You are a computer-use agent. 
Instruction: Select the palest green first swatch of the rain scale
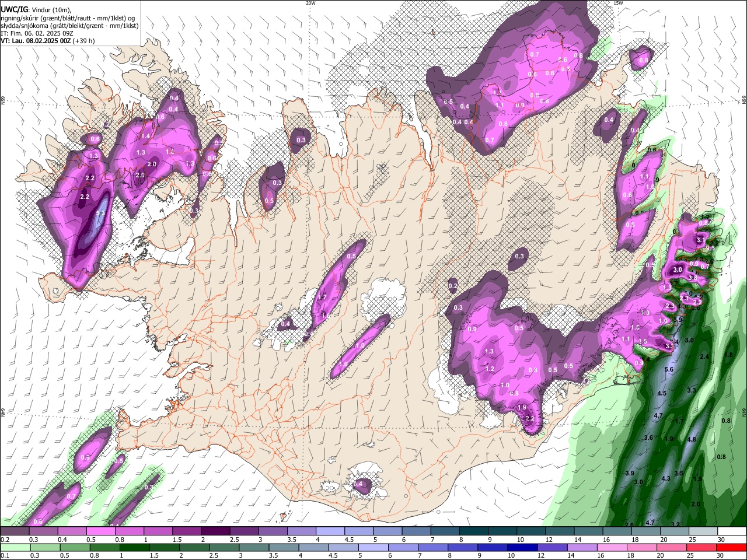(15, 547)
